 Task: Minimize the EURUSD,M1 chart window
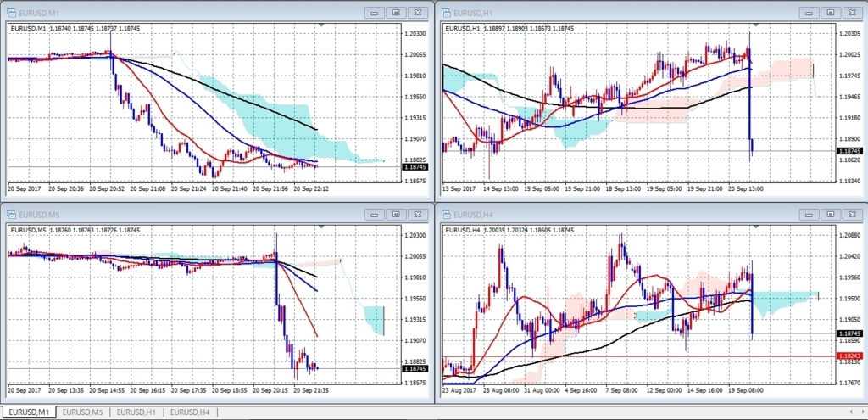pos(376,12)
